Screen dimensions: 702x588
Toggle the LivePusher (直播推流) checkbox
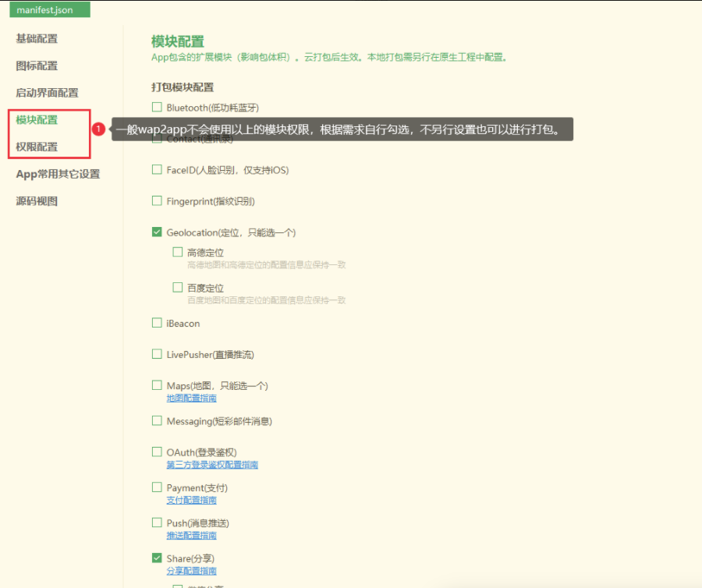pos(157,354)
